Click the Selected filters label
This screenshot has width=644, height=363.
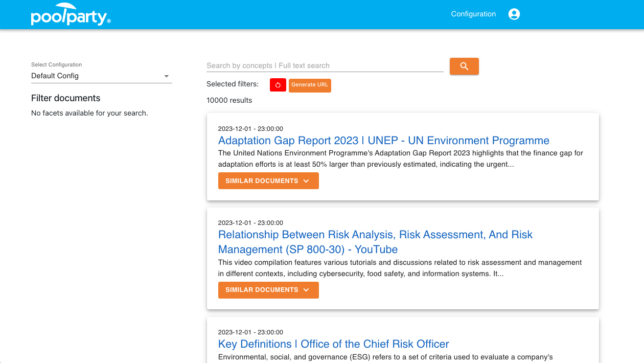[233, 84]
